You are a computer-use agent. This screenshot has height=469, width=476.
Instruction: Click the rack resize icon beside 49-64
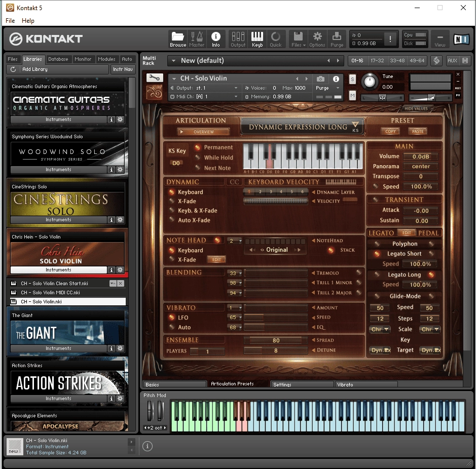click(x=436, y=60)
